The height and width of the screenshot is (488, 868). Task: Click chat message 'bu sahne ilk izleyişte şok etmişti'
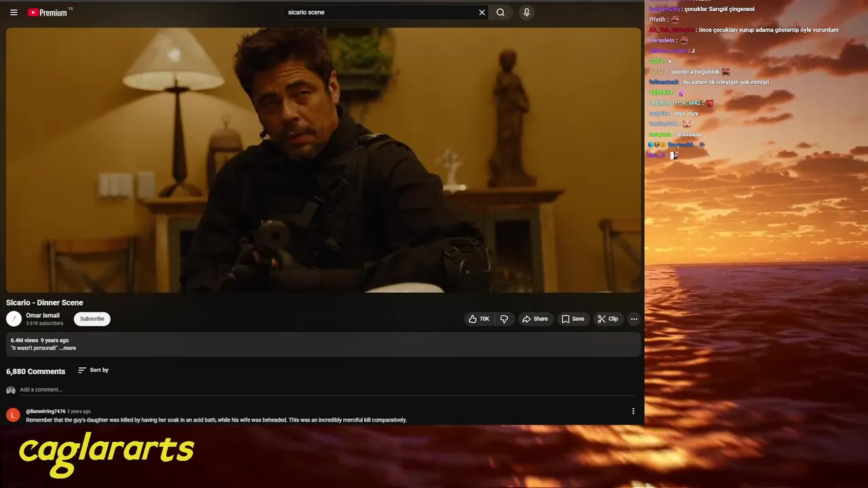(726, 82)
